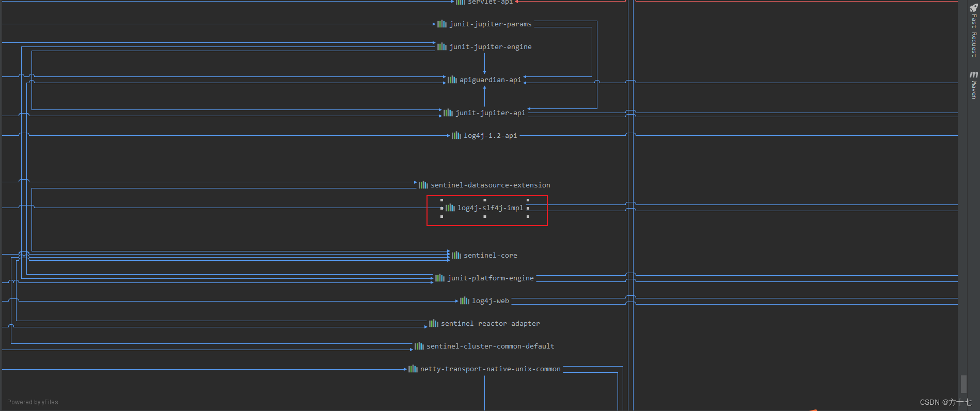The width and height of the screenshot is (980, 411).
Task: Select the apiguardian-api node label
Action: tap(491, 80)
